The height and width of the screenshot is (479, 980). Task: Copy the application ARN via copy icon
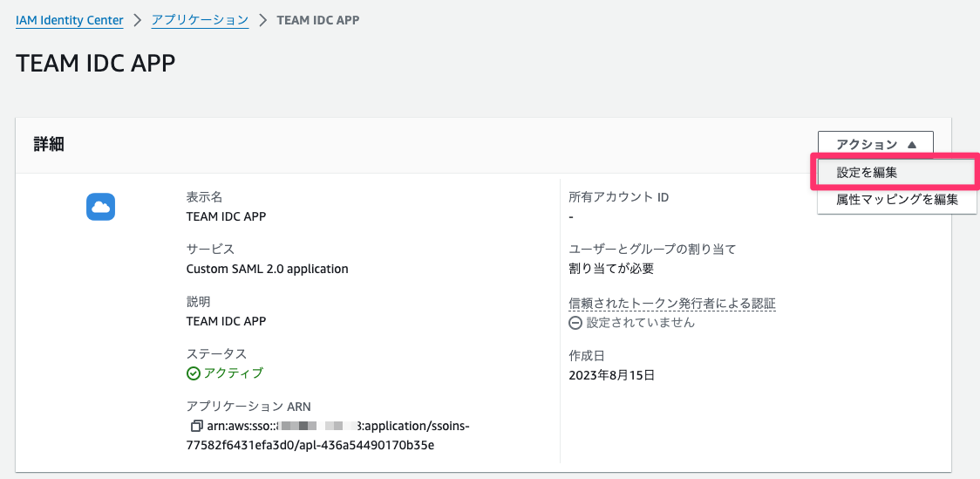(196, 426)
